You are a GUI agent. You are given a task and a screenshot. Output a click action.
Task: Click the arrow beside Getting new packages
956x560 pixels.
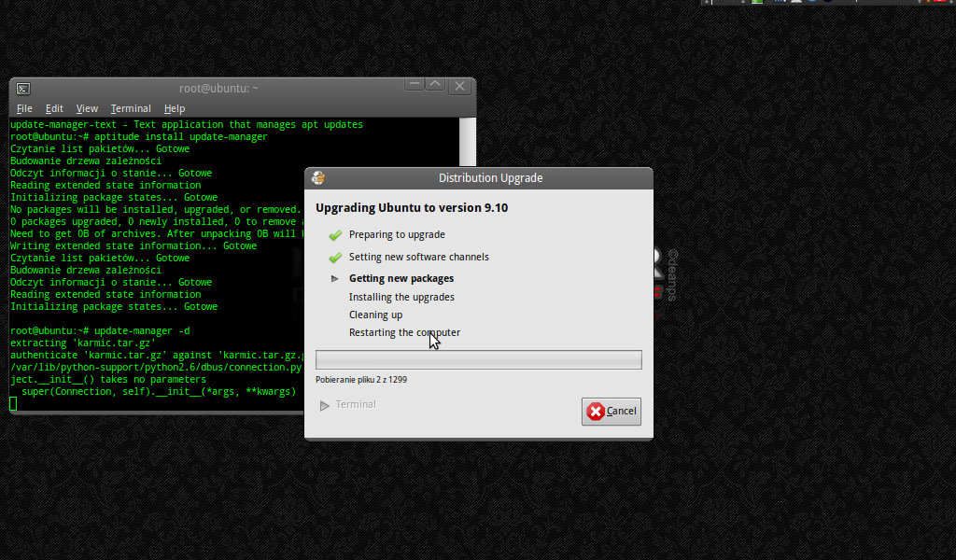pos(335,279)
